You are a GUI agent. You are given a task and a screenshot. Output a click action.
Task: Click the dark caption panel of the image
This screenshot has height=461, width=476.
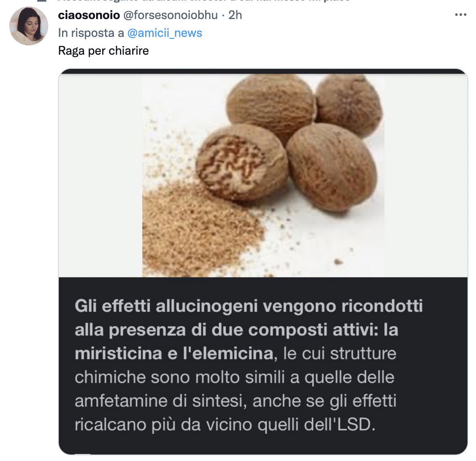coord(263,365)
